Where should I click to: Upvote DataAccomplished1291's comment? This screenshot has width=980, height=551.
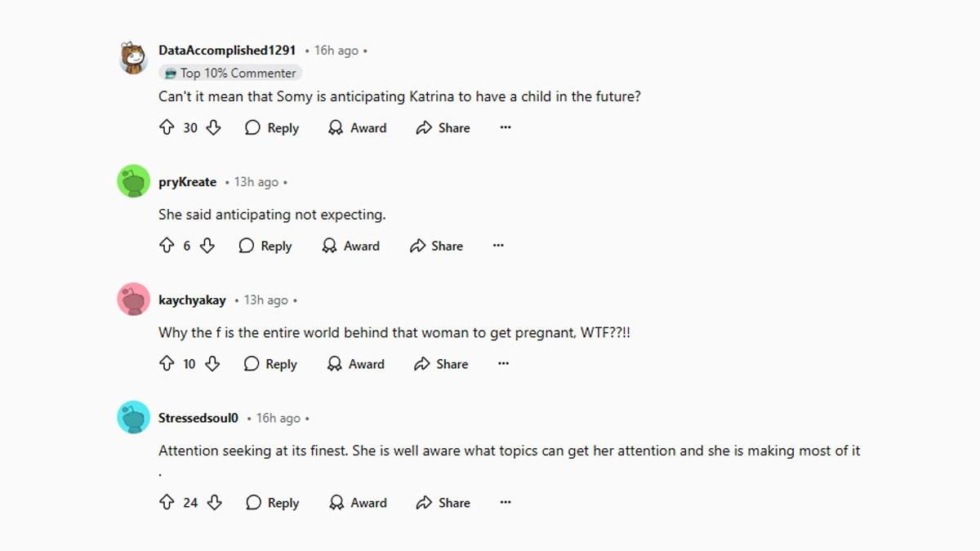click(x=167, y=127)
